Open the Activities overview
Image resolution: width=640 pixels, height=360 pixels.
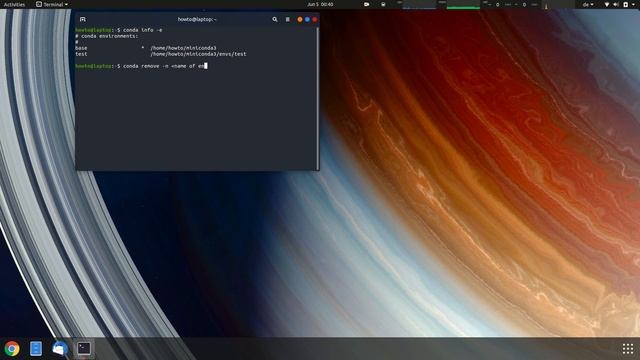click(x=14, y=4)
